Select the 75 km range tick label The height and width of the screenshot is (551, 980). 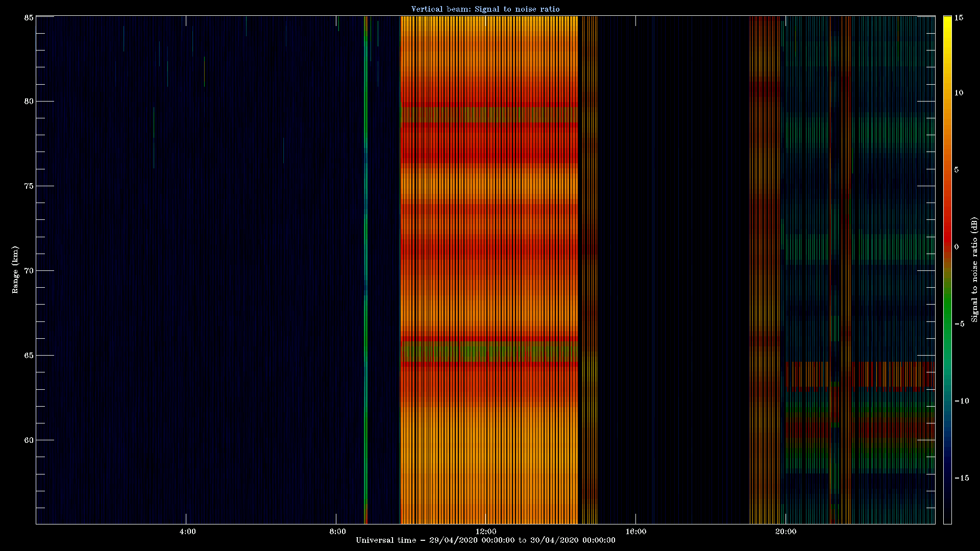click(x=29, y=186)
